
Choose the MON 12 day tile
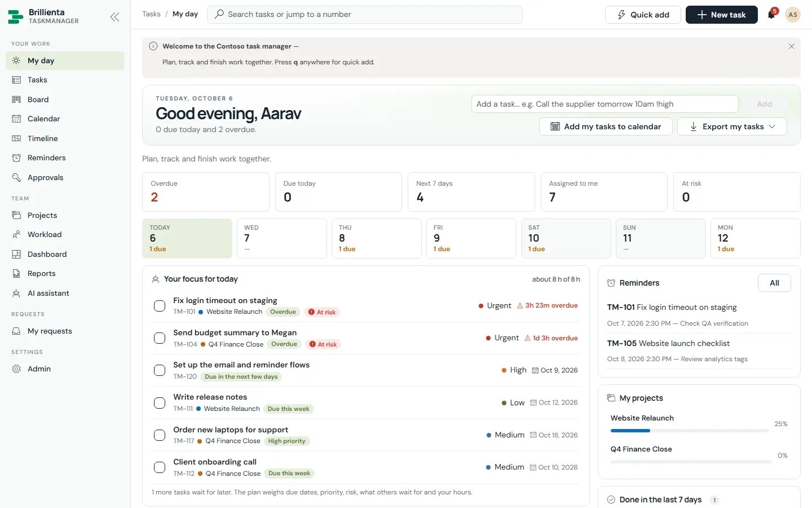(x=755, y=238)
